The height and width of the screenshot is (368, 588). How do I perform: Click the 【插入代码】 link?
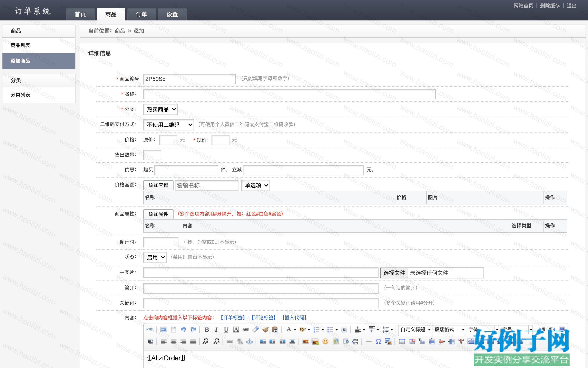pos(294,318)
